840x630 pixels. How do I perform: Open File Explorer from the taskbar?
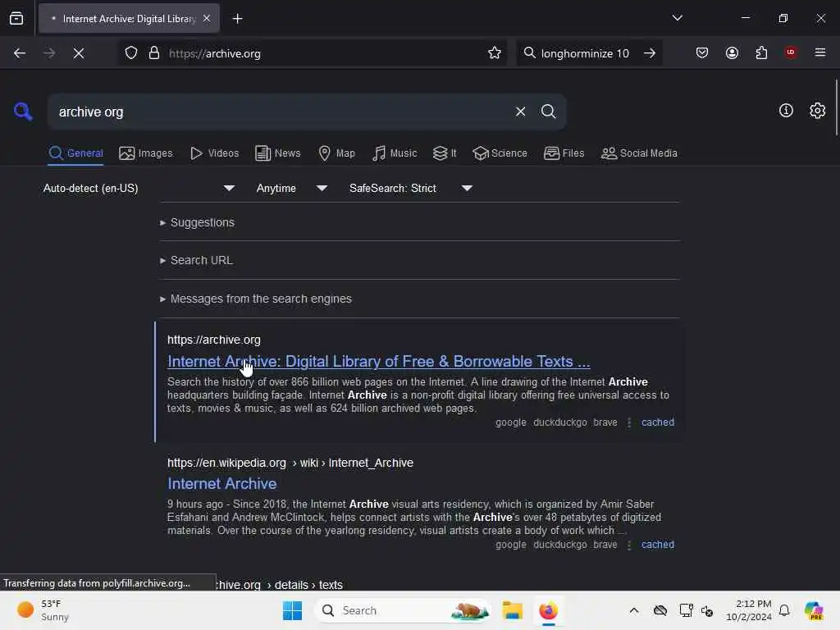[x=512, y=610]
